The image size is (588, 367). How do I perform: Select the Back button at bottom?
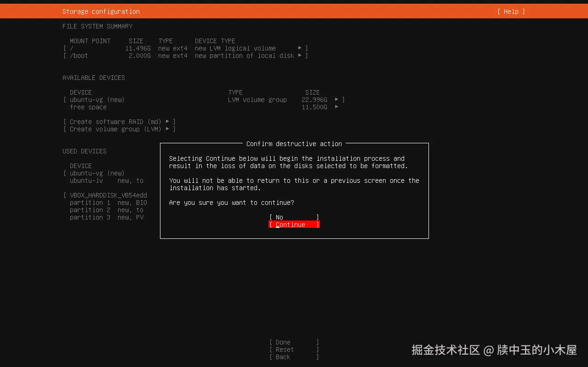294,357
